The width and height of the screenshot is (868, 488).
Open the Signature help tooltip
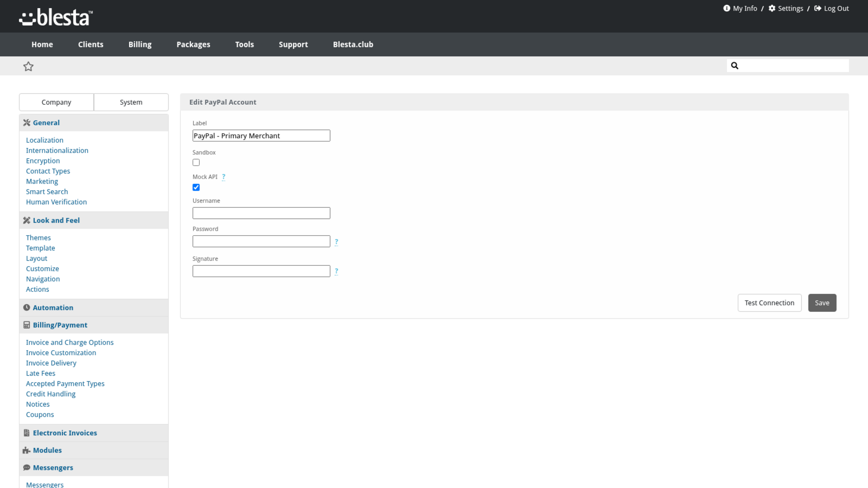point(336,271)
